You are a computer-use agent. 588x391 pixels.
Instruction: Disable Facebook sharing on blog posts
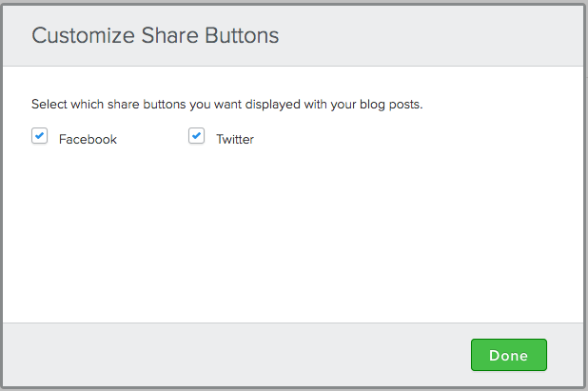(39, 136)
